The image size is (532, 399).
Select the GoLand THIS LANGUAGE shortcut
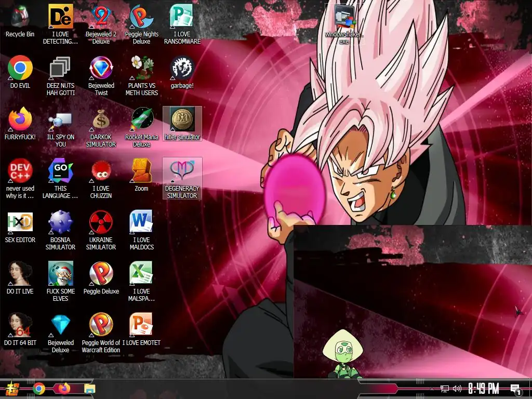[x=60, y=179]
